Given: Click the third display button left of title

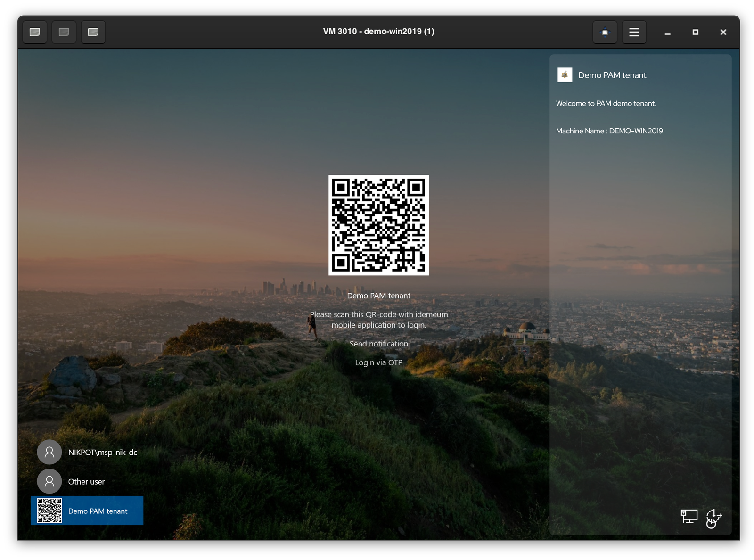Looking at the screenshot, I should (93, 32).
